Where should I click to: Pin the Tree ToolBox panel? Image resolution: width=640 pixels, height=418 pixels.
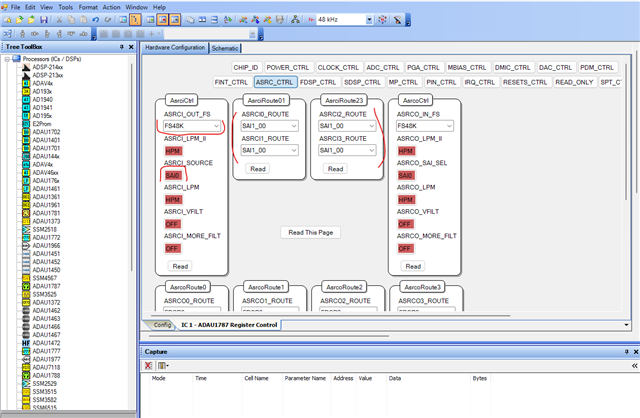(122, 47)
